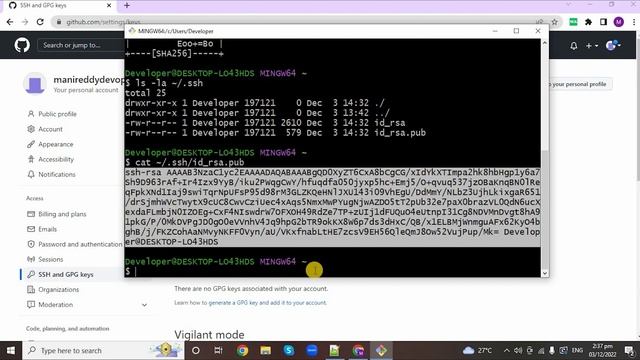Expand the Moderation section chevron
The image size is (640, 360).
(144, 305)
